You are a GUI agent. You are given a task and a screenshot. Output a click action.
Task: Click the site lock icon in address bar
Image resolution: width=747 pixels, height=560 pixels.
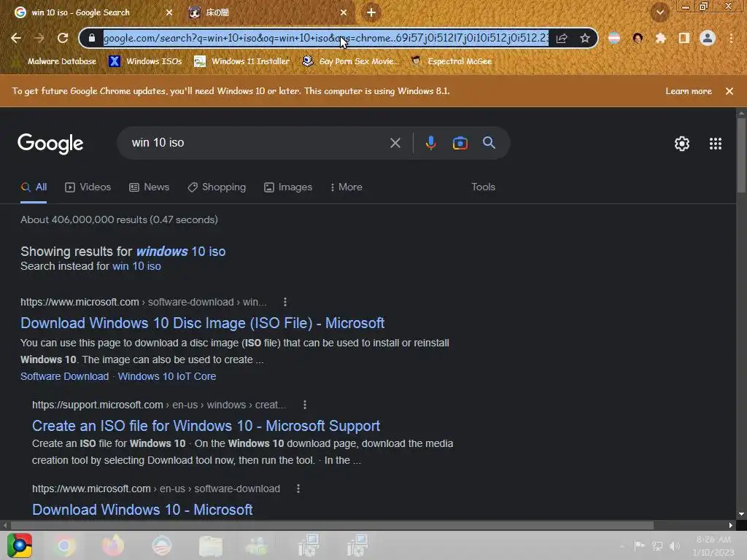(92, 38)
